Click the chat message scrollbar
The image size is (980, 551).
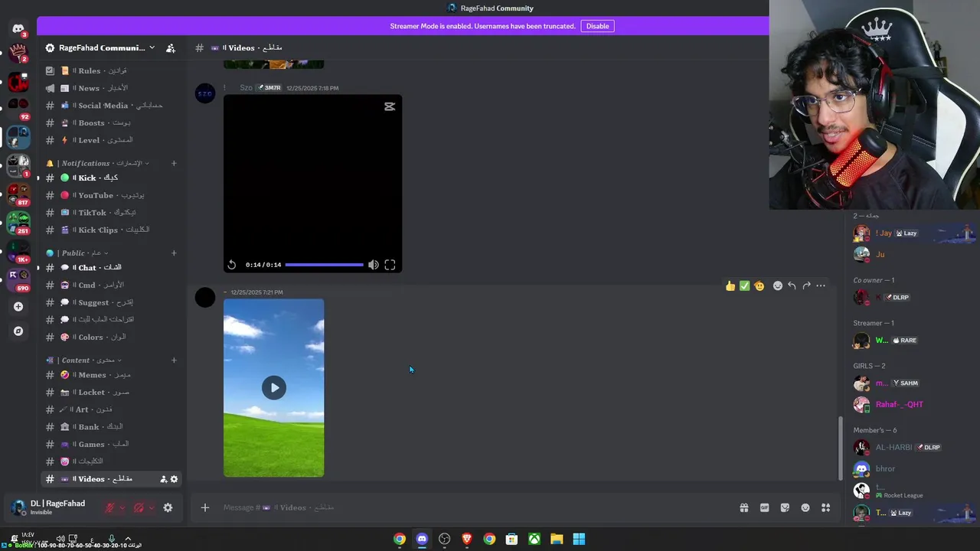coord(841,448)
